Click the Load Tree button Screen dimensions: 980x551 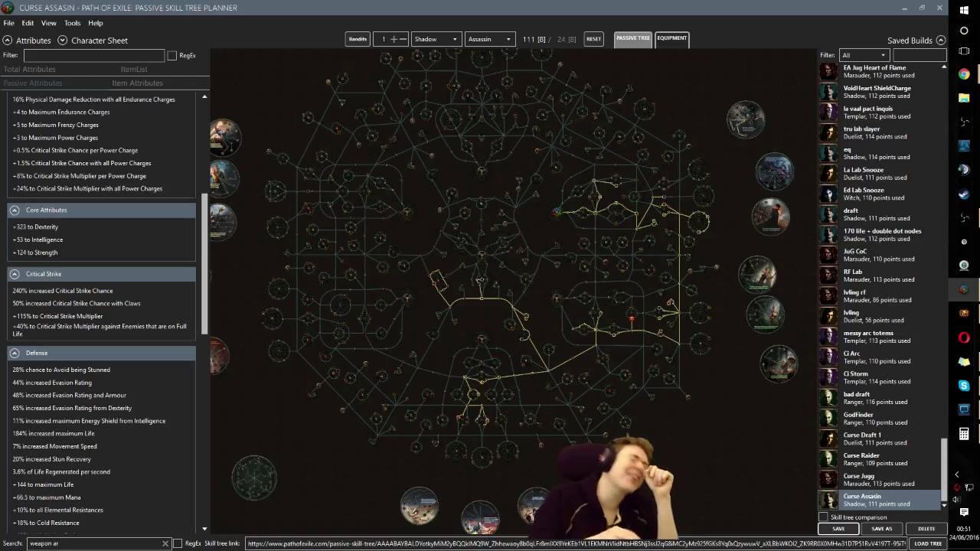928,543
